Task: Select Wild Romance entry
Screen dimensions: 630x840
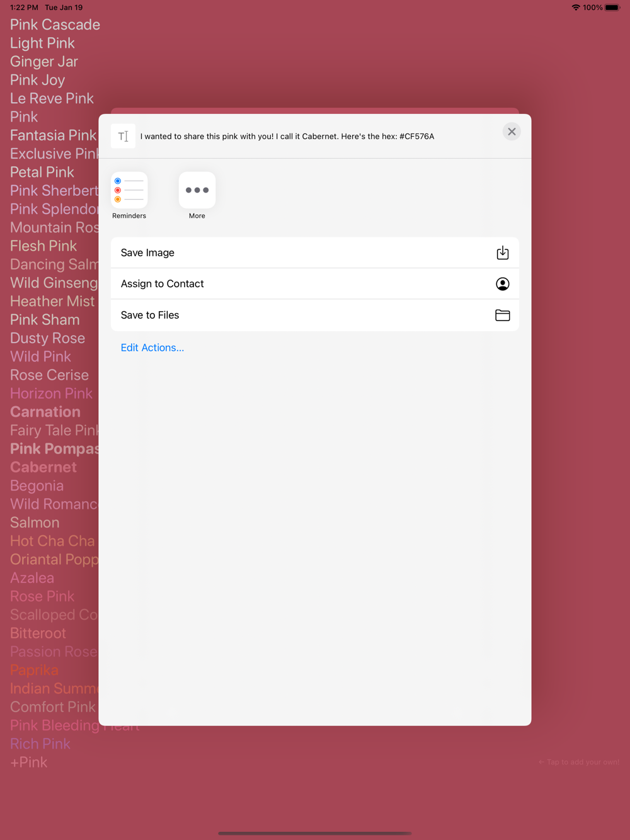Action: pyautogui.click(x=54, y=504)
